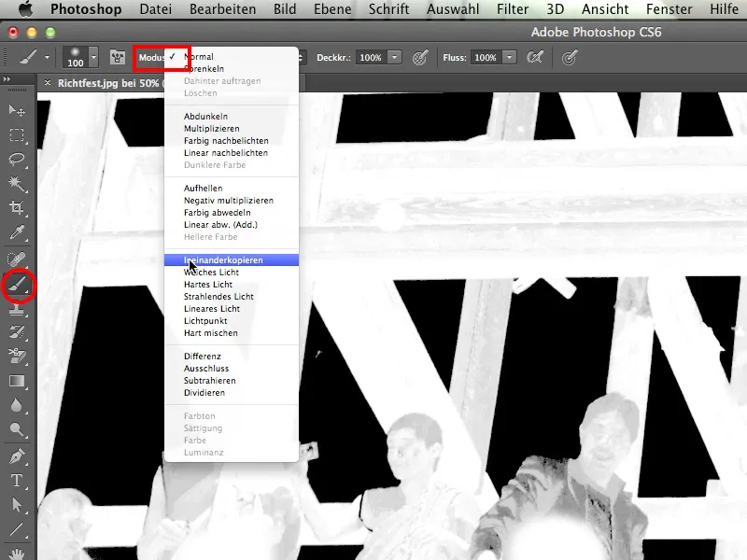Choose Ineinanderkopieren blend mode
Image resolution: width=747 pixels, height=560 pixels.
232,260
